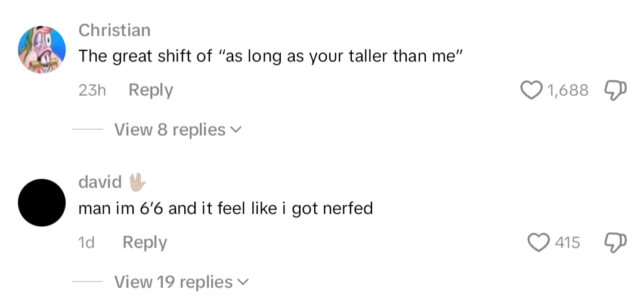Open Christian's cartoon profile picture
The image size is (644, 306).
pos(42,49)
